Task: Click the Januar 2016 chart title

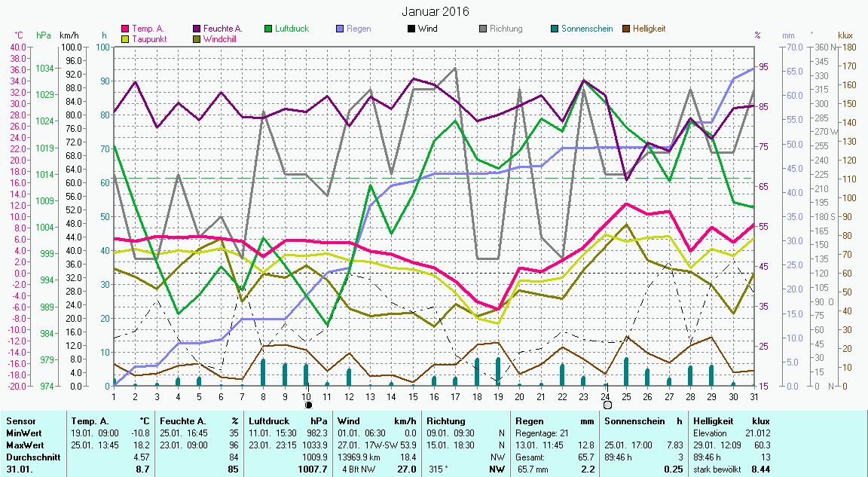Action: click(x=435, y=11)
